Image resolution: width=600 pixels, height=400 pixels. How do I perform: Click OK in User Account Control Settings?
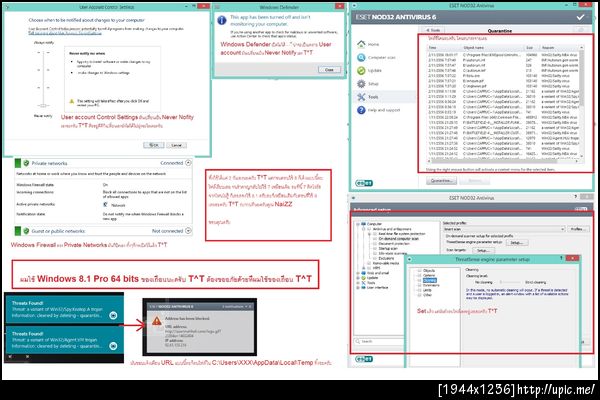[x=154, y=145]
